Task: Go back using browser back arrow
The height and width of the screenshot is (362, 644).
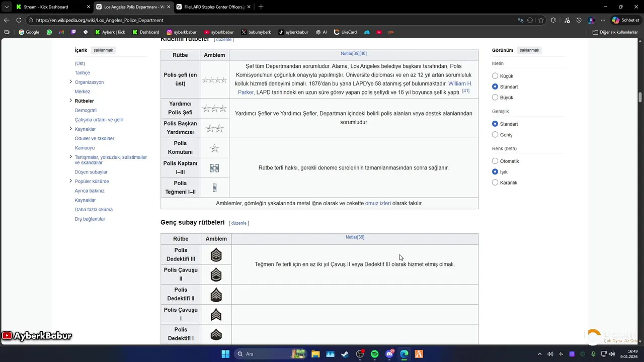Action: click(7, 20)
